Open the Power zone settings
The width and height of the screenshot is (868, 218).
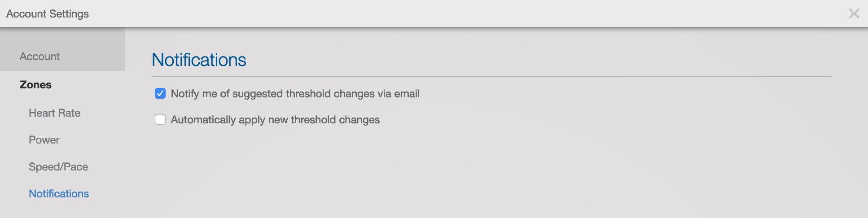(x=44, y=140)
